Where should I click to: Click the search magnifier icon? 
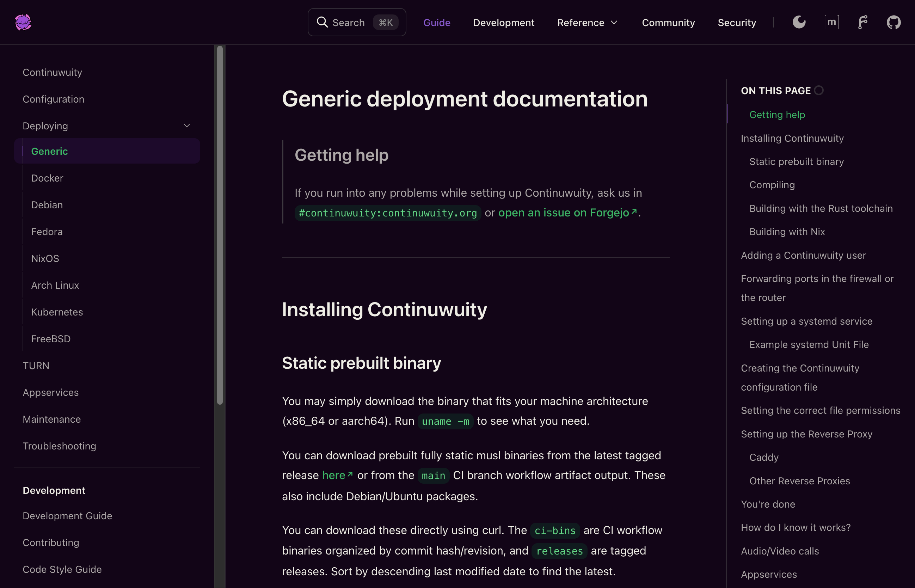tap(322, 22)
